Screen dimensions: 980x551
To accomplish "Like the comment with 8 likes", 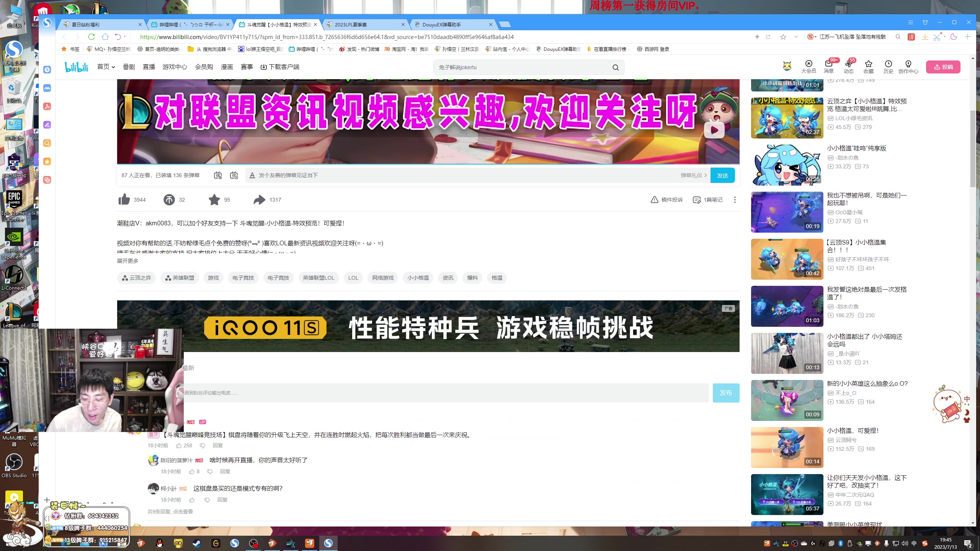I will tap(192, 471).
